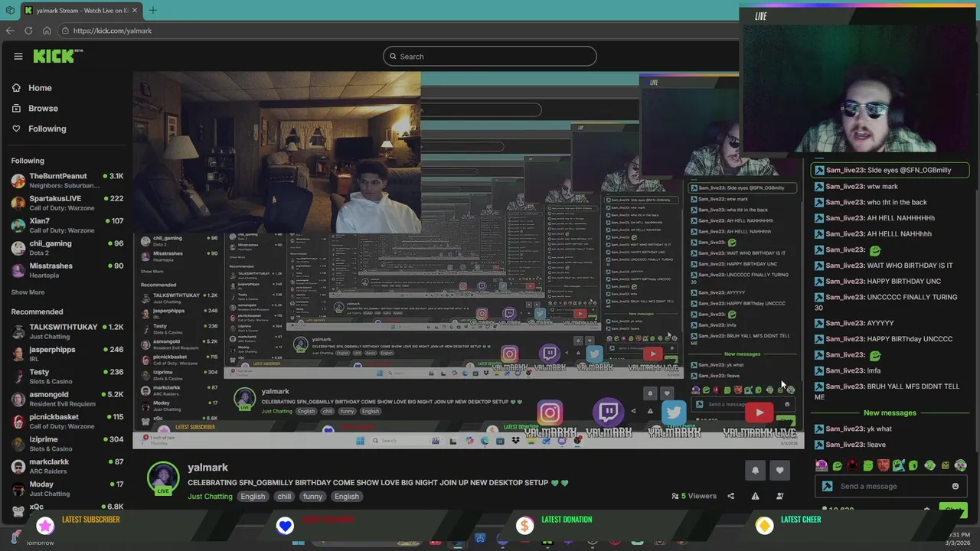Click the Latest Subscriber star icon
The image size is (980, 551).
45,525
